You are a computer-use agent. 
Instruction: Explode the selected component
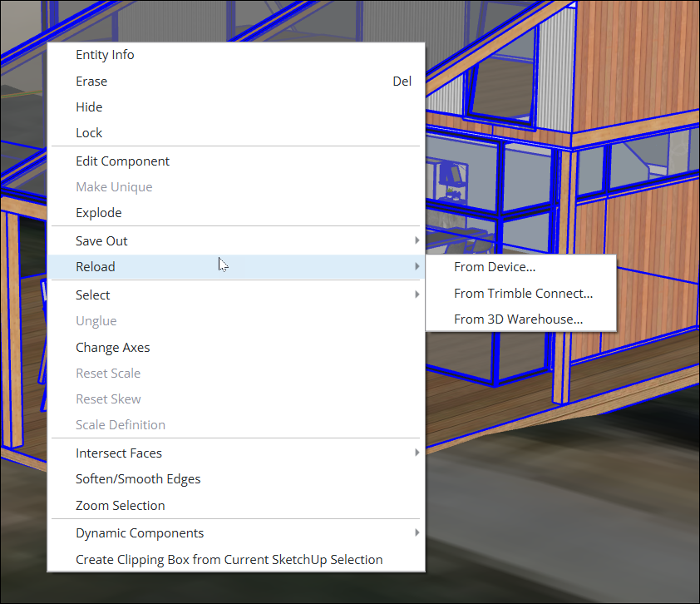(x=98, y=212)
